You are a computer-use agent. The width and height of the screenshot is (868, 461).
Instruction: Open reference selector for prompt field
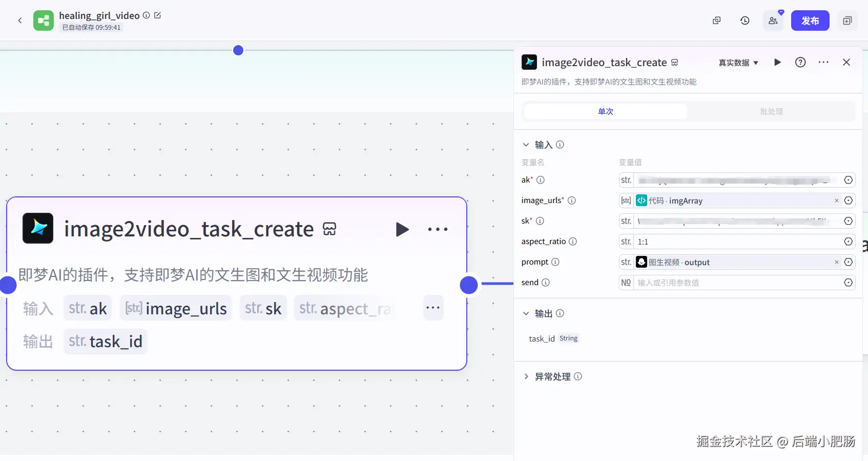849,262
